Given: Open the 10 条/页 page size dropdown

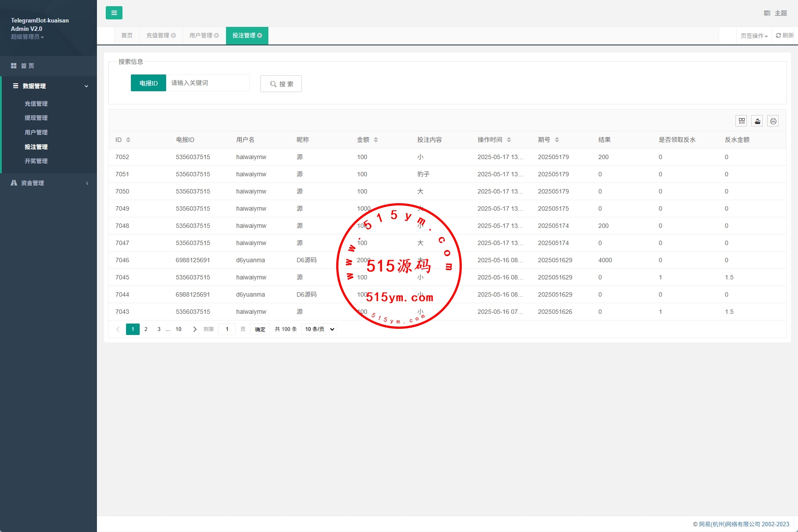Looking at the screenshot, I should pos(319,329).
